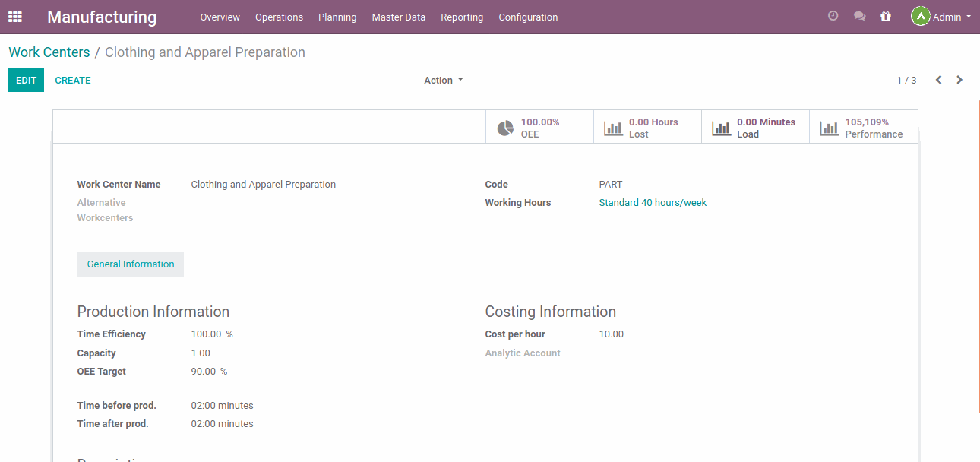Open the Minutes Load stat button
980x462 pixels.
755,128
